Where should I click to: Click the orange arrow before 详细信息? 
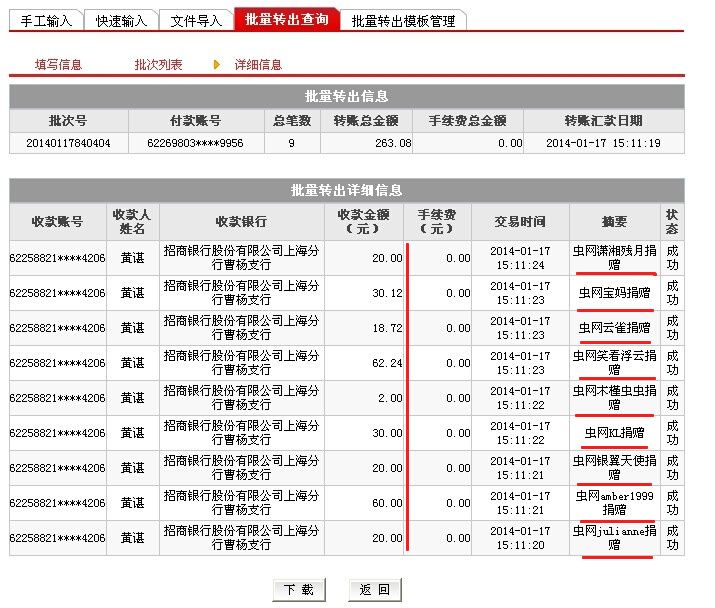click(x=216, y=64)
